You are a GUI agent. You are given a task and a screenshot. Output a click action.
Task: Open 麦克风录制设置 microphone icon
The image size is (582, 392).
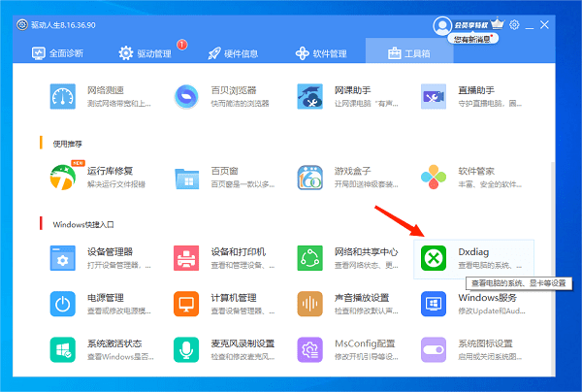tap(186, 349)
